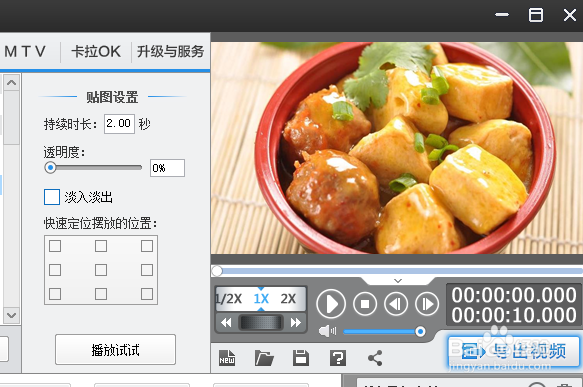Viewport: 583px width, 387px height.
Task: Click the 播放试试 button
Action: pyautogui.click(x=115, y=350)
